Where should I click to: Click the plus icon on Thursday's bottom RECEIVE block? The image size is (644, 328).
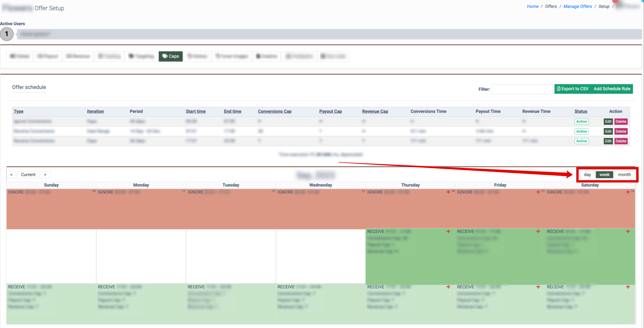[448, 287]
